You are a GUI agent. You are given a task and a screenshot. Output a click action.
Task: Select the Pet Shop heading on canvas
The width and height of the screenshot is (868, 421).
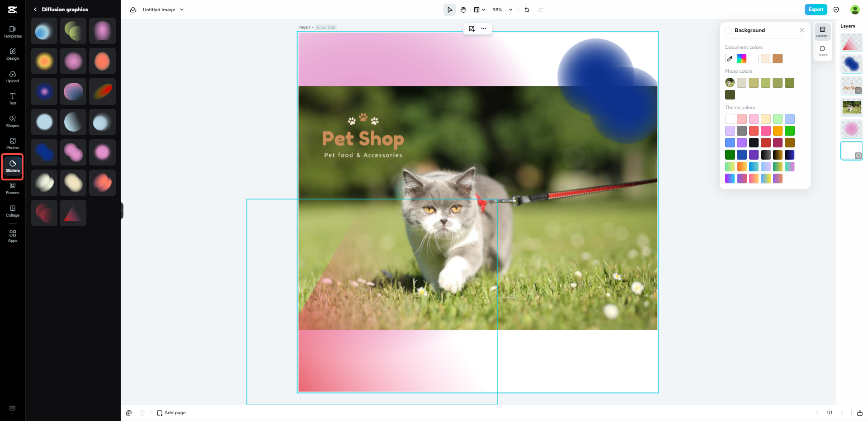coord(363,139)
